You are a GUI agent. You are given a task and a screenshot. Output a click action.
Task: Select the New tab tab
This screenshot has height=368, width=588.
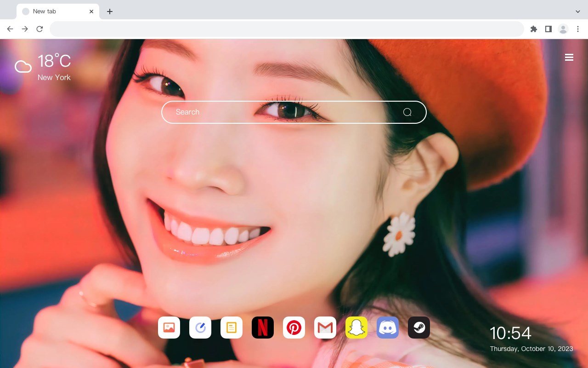[x=58, y=11]
